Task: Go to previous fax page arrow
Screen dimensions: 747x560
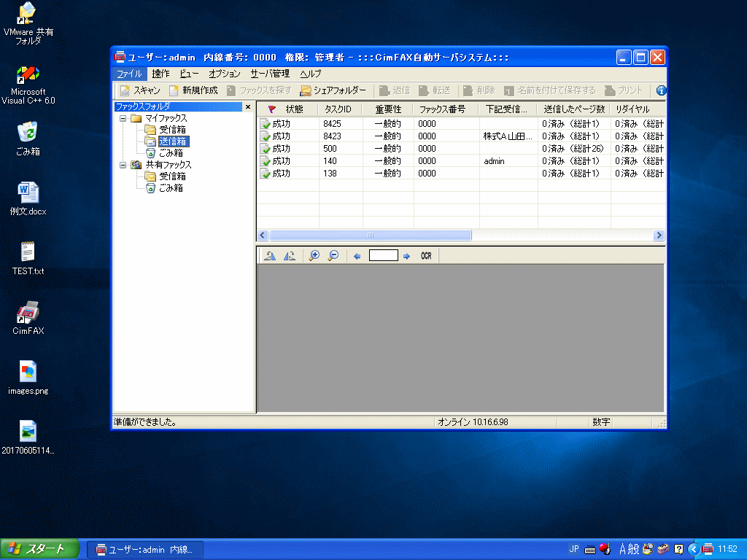Action: click(357, 256)
